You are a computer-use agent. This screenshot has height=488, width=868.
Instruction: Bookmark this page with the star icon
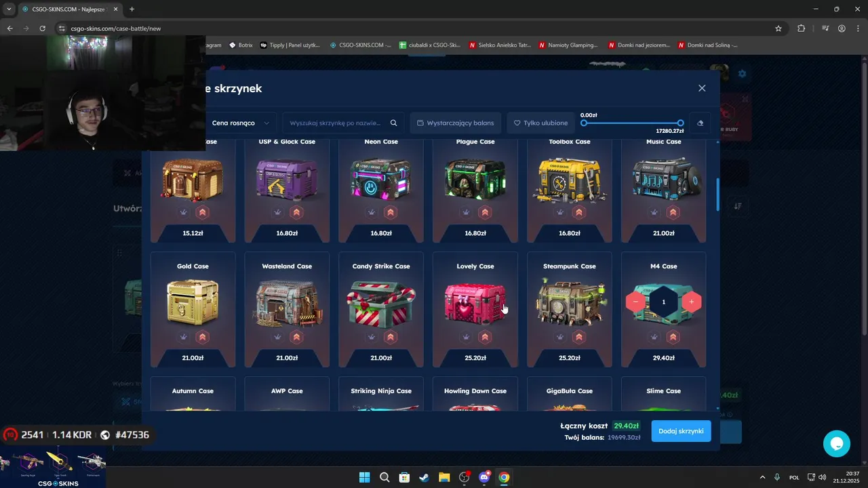(x=778, y=28)
